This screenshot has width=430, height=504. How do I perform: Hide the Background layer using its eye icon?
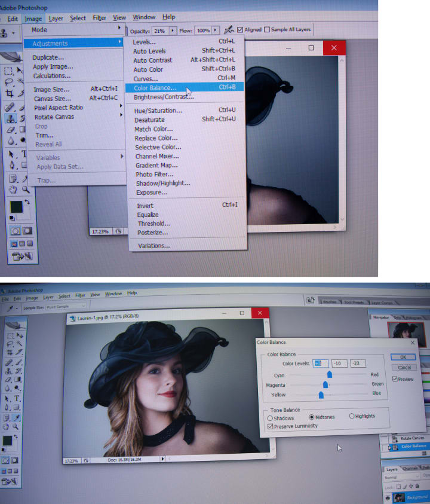click(x=388, y=498)
